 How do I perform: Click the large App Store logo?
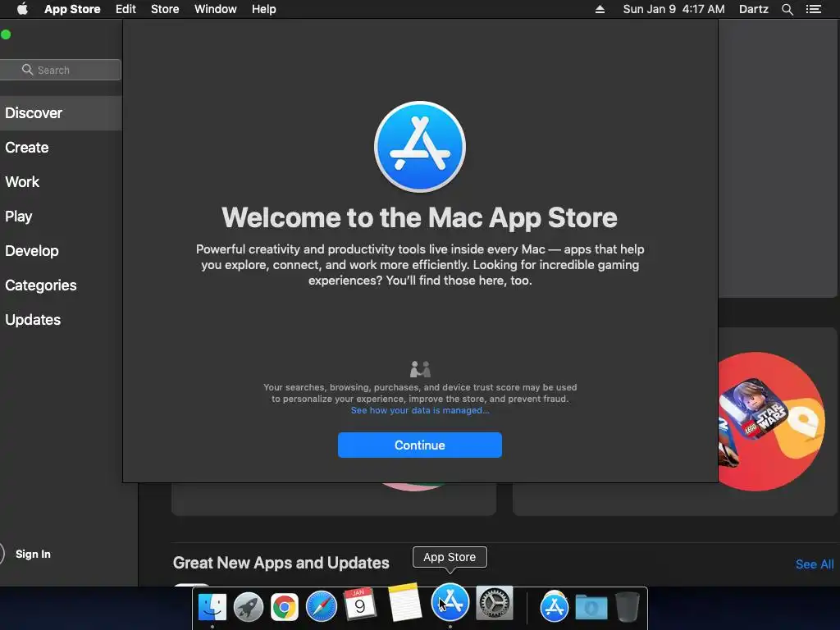pyautogui.click(x=419, y=146)
